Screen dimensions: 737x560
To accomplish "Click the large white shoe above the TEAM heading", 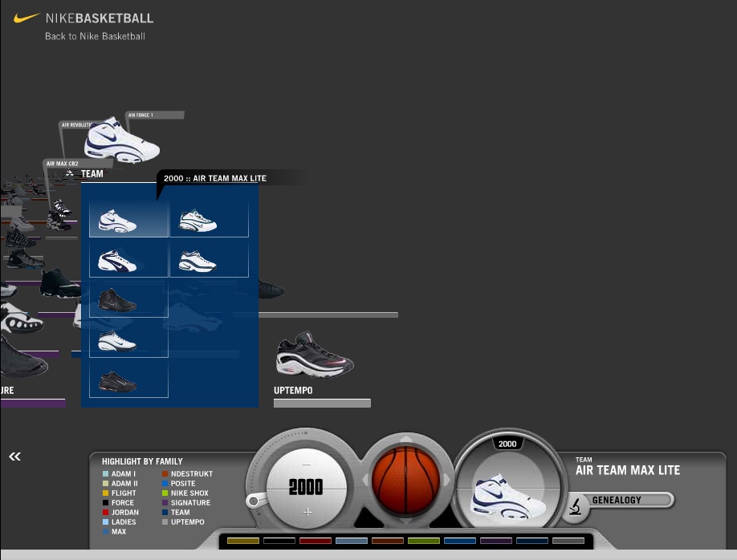I will pyautogui.click(x=121, y=140).
